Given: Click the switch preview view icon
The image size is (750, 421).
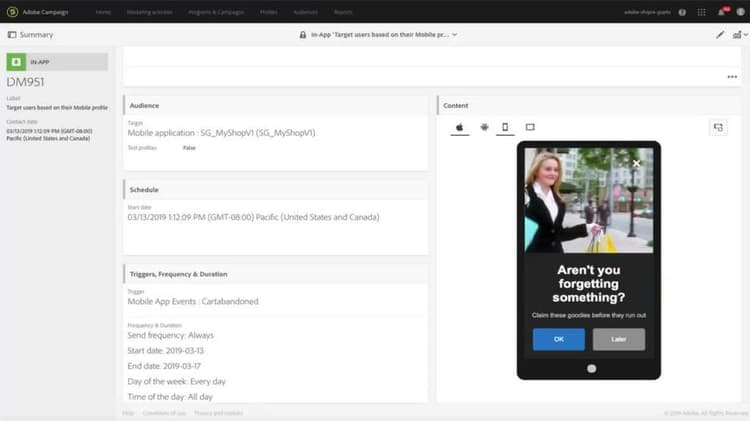Looking at the screenshot, I should click(x=718, y=127).
